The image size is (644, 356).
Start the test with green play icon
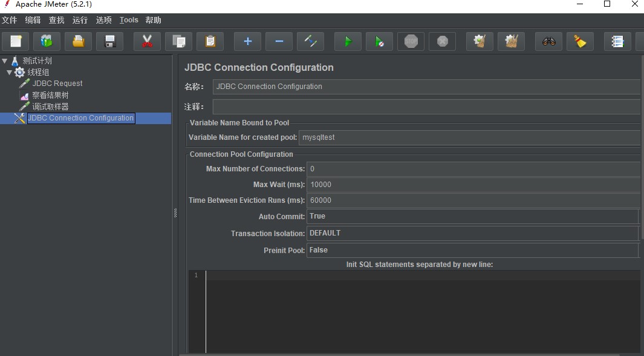tap(348, 42)
